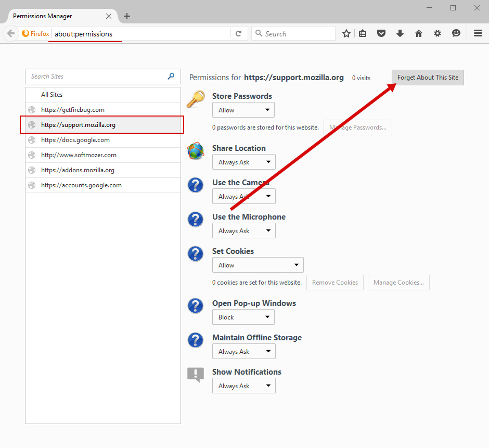The width and height of the screenshot is (489, 448).
Task: Open Use the Camera dropdown
Action: 244,197
